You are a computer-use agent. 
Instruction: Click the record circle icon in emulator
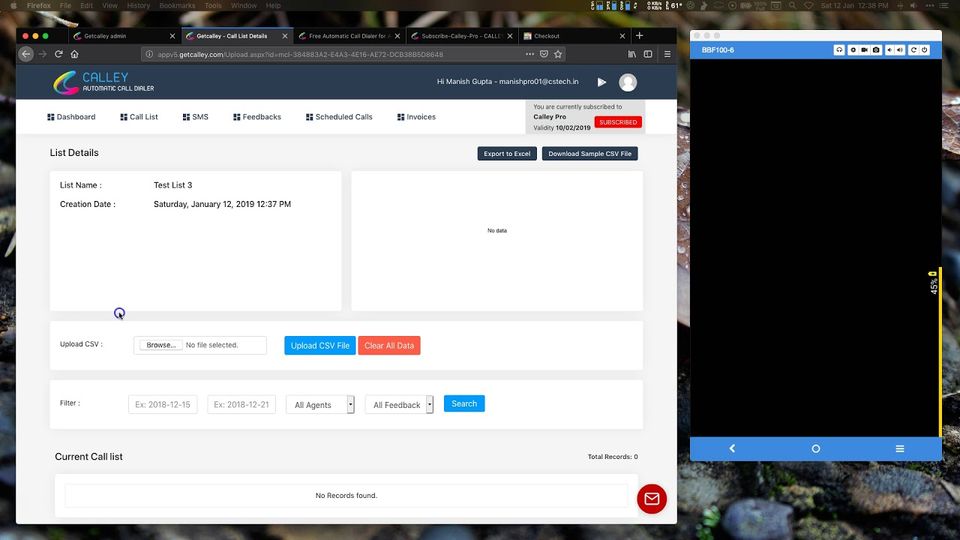[x=853, y=50]
